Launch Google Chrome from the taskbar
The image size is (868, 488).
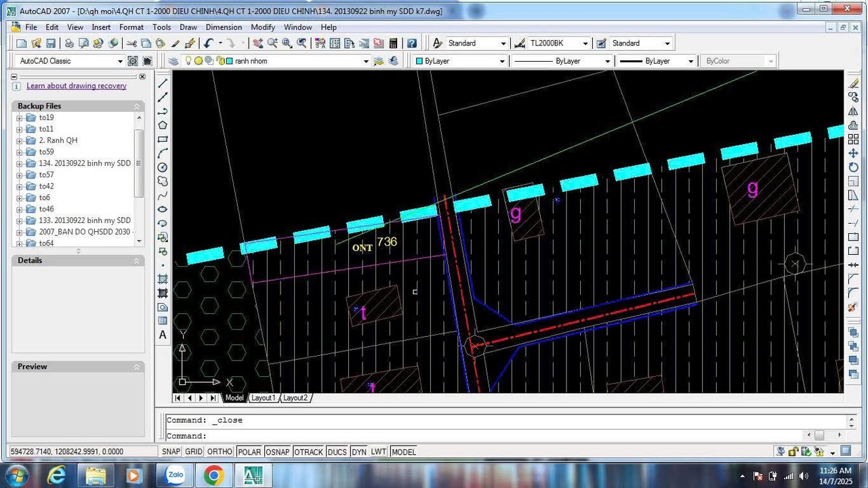[215, 475]
